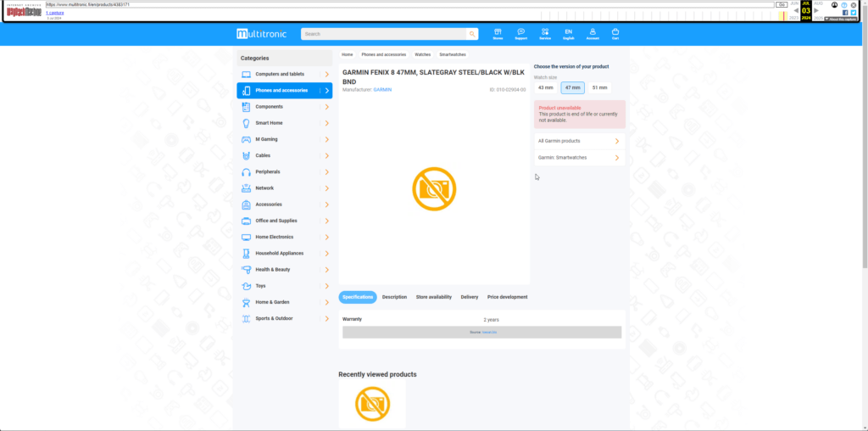Expand the M Gaming category arrow
The width and height of the screenshot is (868, 431).
coord(326,139)
